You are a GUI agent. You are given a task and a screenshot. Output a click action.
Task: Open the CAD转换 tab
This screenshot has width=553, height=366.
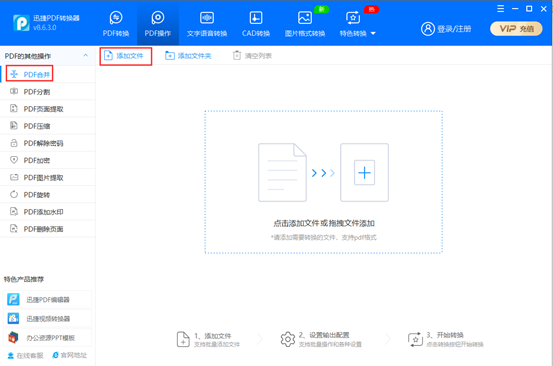[256, 24]
